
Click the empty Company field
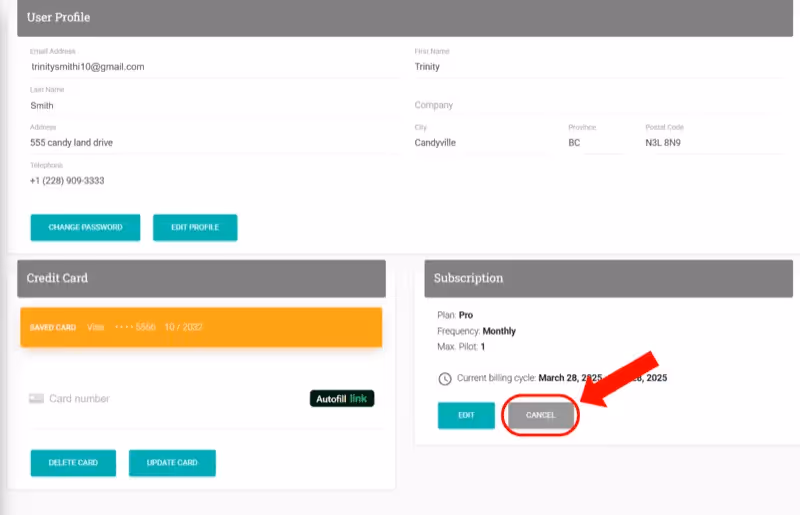590,105
